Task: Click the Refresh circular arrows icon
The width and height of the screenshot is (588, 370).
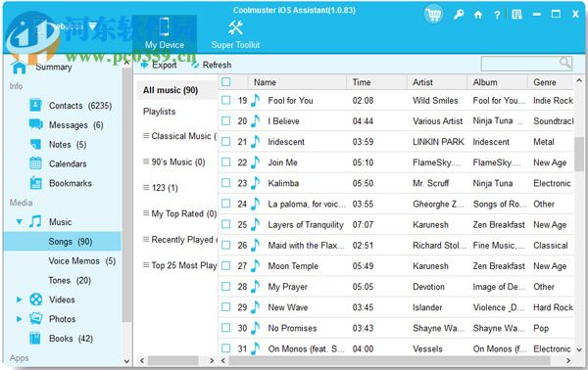Action: pyautogui.click(x=195, y=66)
